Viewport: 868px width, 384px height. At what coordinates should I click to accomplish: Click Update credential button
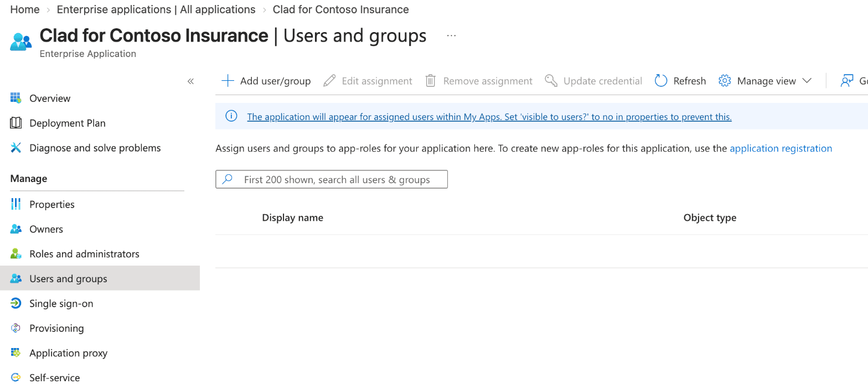point(593,81)
